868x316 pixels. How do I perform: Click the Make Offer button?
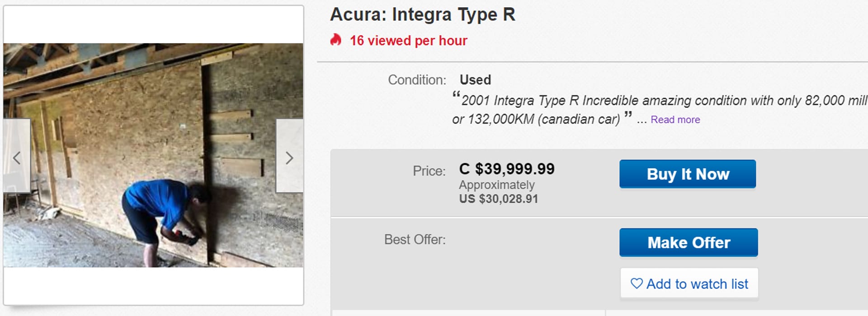coord(689,242)
